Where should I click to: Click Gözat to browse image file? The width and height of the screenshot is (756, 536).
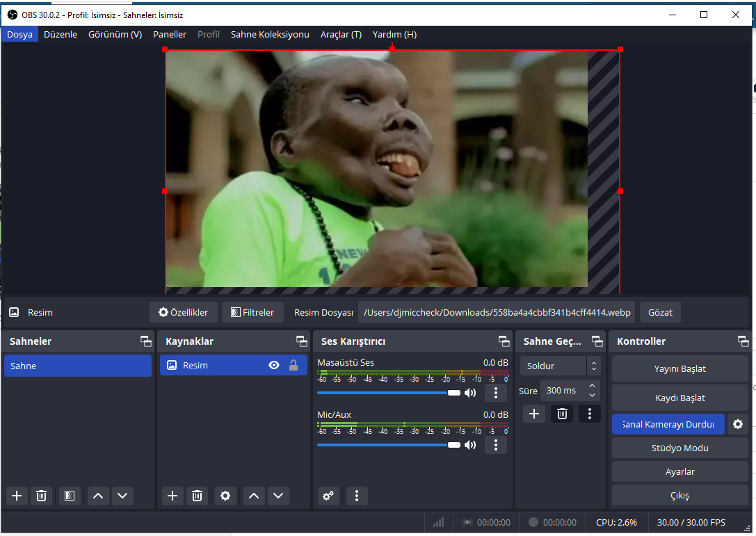point(660,313)
